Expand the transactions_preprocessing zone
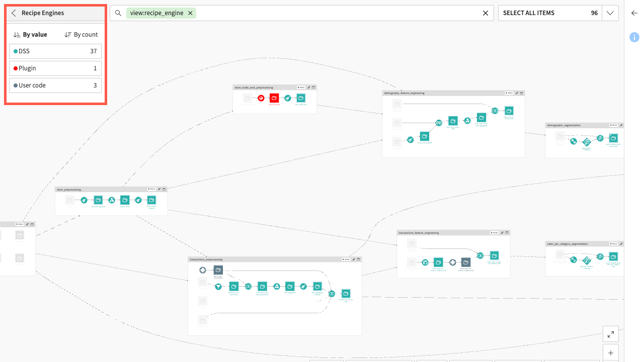Viewport: 644px width, 362px height. click(x=354, y=259)
